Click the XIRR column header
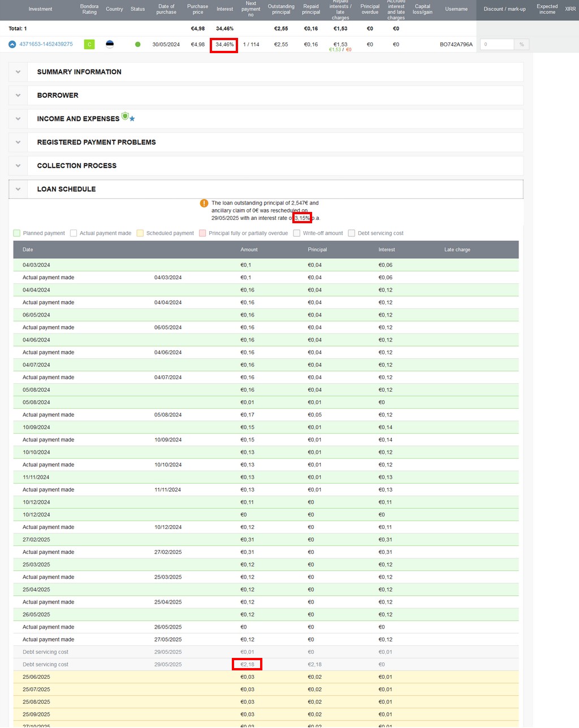579x728 pixels. [x=571, y=9]
